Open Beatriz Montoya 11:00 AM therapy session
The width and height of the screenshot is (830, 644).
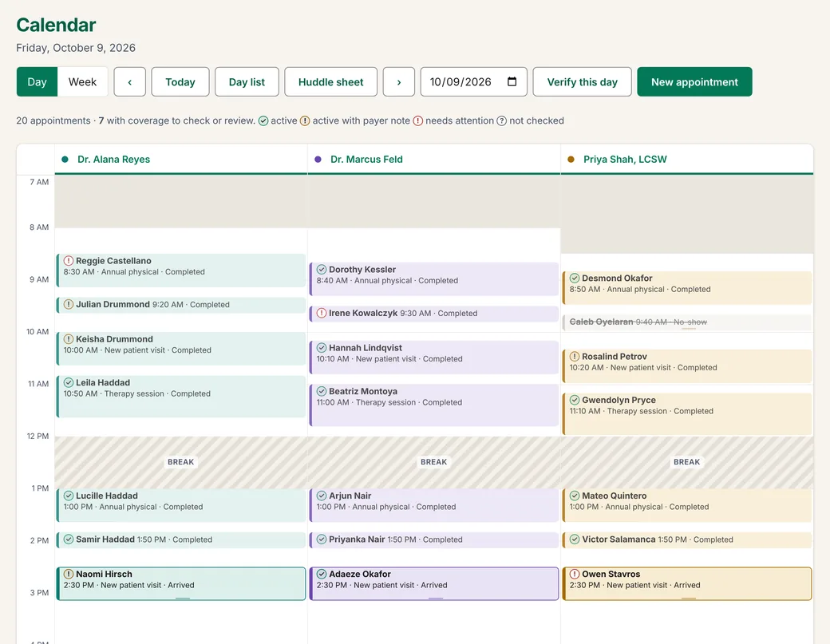pos(434,405)
